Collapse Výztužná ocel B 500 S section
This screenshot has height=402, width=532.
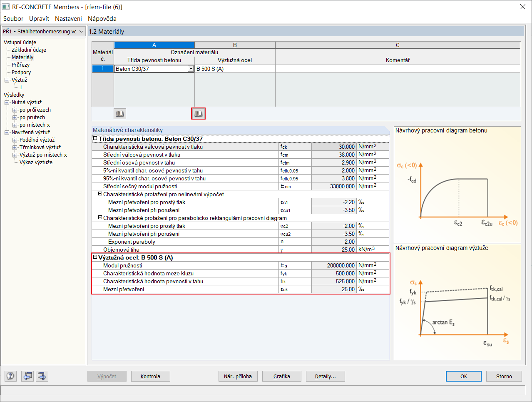point(95,257)
